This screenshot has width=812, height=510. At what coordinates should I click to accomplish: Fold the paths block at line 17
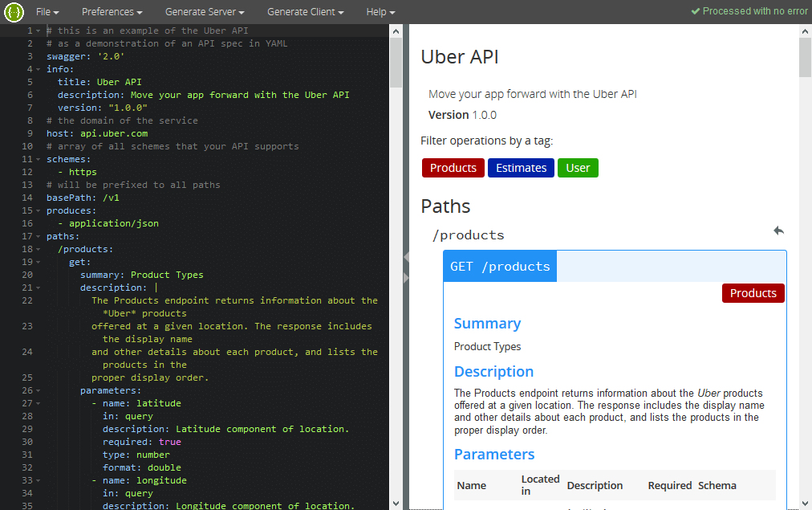click(x=39, y=237)
